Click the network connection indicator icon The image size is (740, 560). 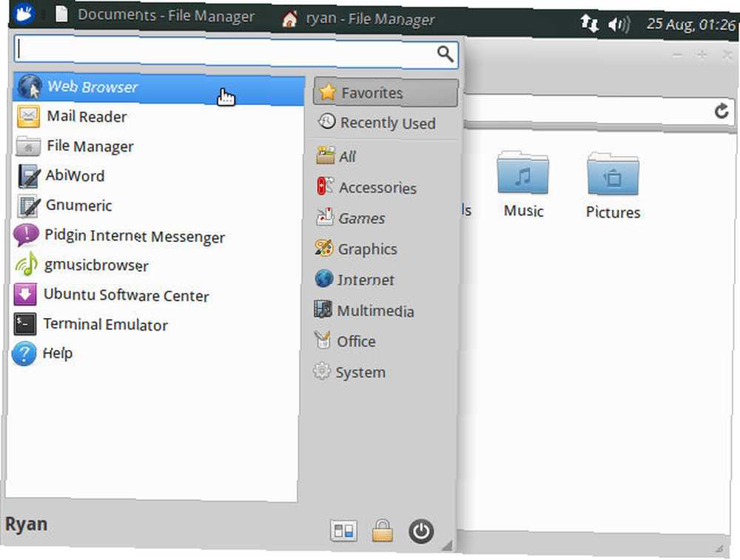pos(589,23)
